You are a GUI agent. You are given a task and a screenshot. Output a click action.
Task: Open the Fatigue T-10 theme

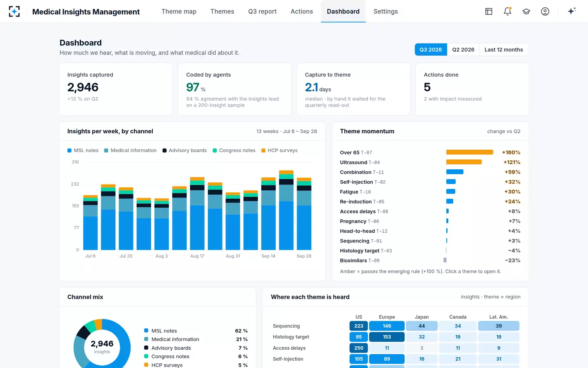pos(430,192)
